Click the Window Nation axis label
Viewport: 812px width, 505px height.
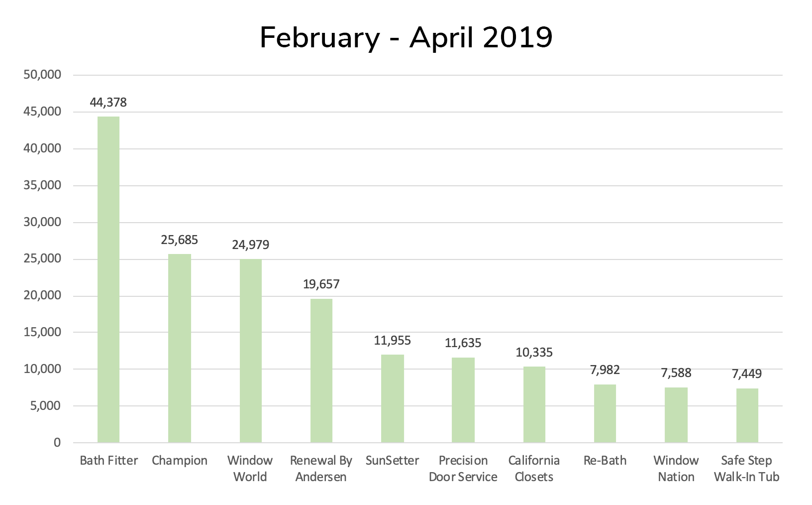(x=676, y=469)
